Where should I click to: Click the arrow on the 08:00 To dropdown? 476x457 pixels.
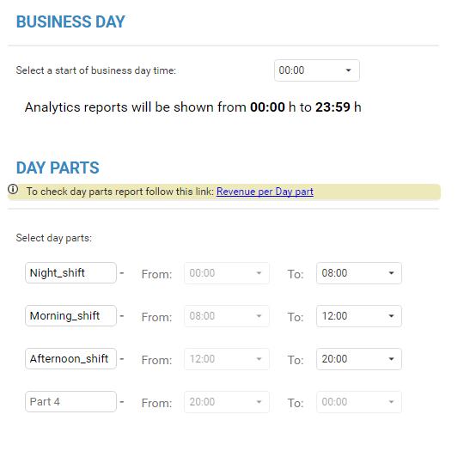[x=391, y=273]
